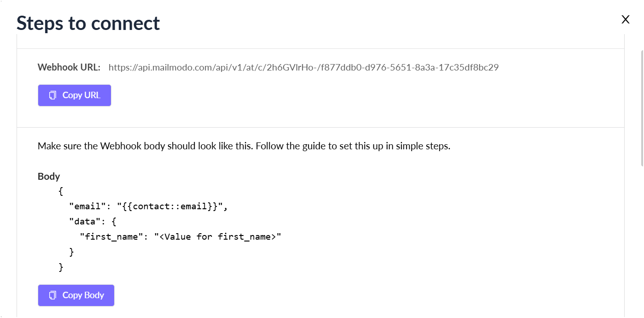The height and width of the screenshot is (318, 644).
Task: Click the Body label above the JSON
Action: click(49, 177)
